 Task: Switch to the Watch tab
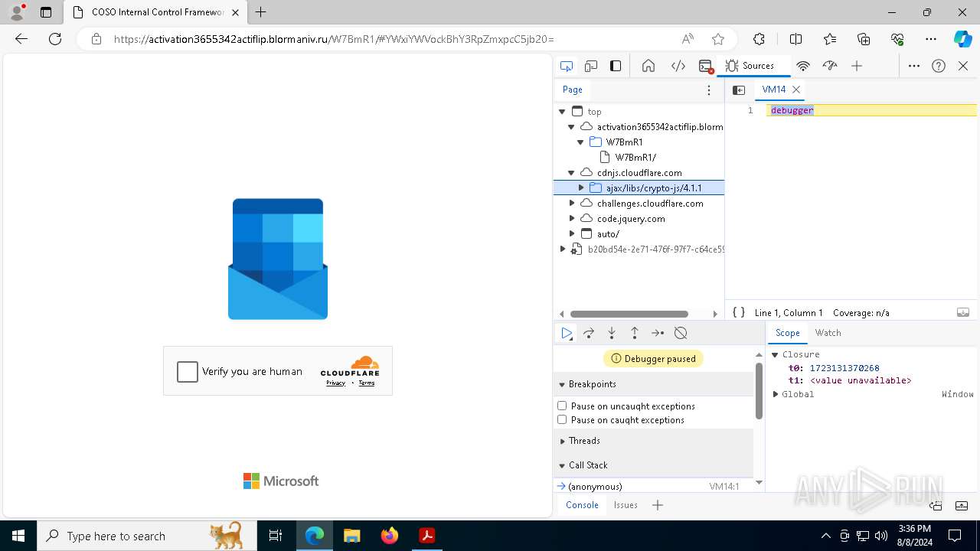(828, 333)
